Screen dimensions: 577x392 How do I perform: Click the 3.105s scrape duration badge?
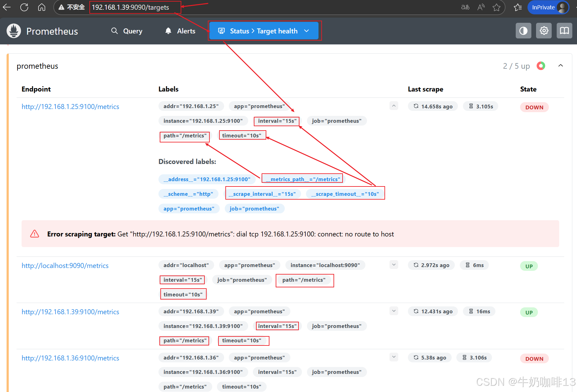tap(481, 106)
